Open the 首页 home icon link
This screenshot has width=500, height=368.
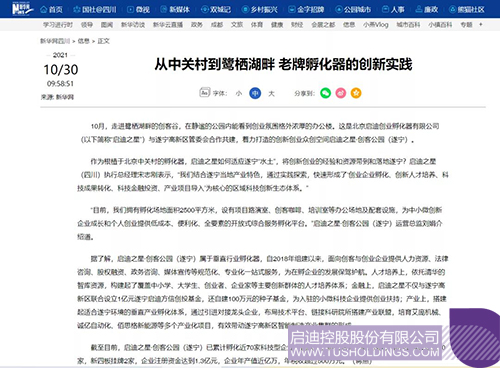tap(51, 10)
